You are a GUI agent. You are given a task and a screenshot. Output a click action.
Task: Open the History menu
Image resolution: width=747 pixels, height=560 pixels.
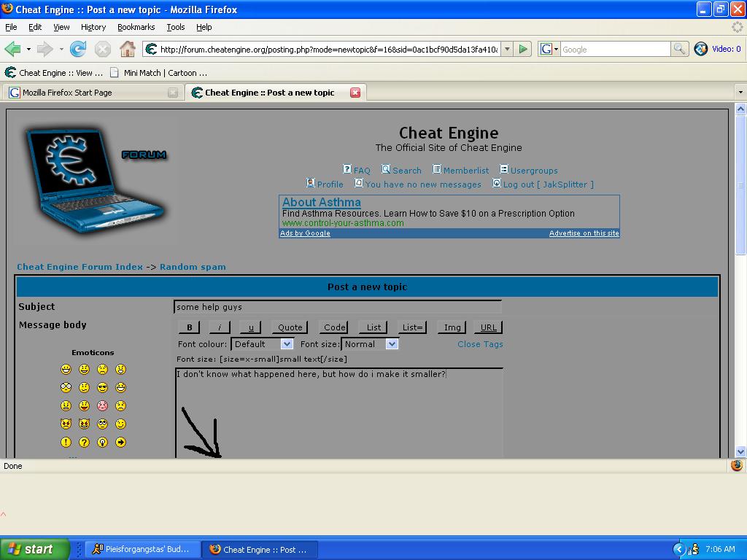pyautogui.click(x=93, y=27)
